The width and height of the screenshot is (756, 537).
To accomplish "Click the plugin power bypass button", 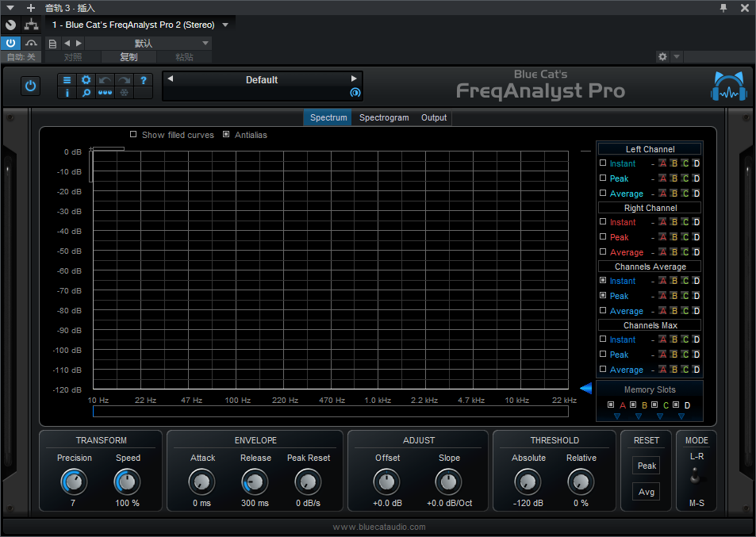I will [31, 86].
